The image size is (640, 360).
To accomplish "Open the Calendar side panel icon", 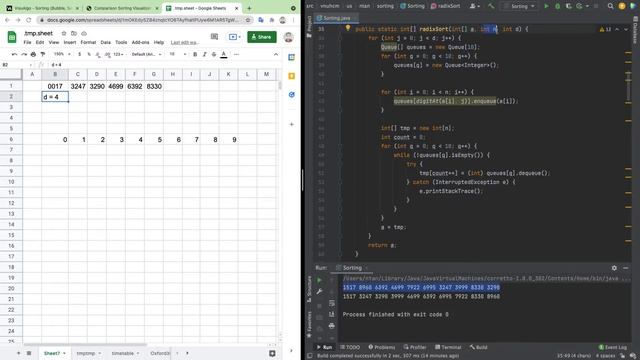I will 291,58.
